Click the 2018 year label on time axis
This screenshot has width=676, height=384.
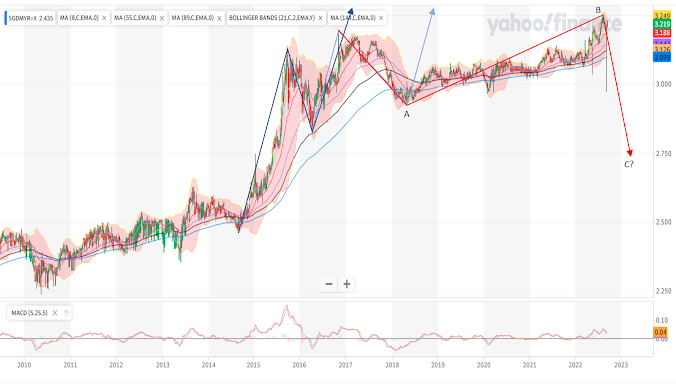(392, 365)
